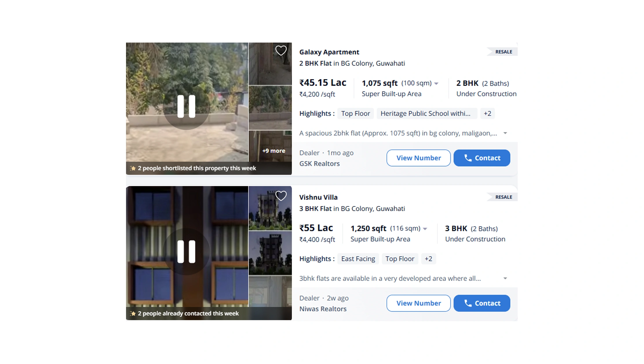644x364 pixels.
Task: Open the +9 more photos thumbnail
Action: [x=270, y=146]
